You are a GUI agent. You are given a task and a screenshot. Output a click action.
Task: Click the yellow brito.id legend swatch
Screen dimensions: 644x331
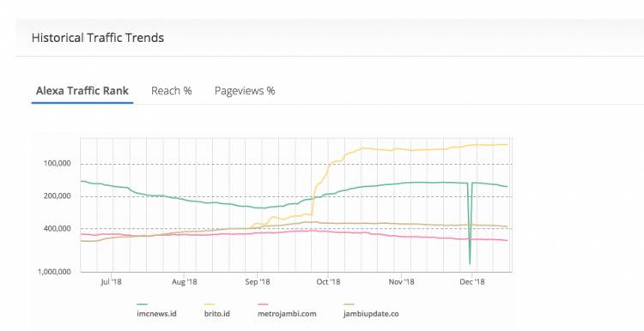click(x=210, y=304)
